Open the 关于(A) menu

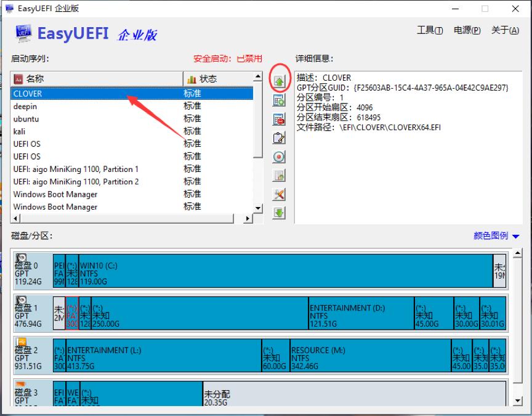(x=506, y=30)
